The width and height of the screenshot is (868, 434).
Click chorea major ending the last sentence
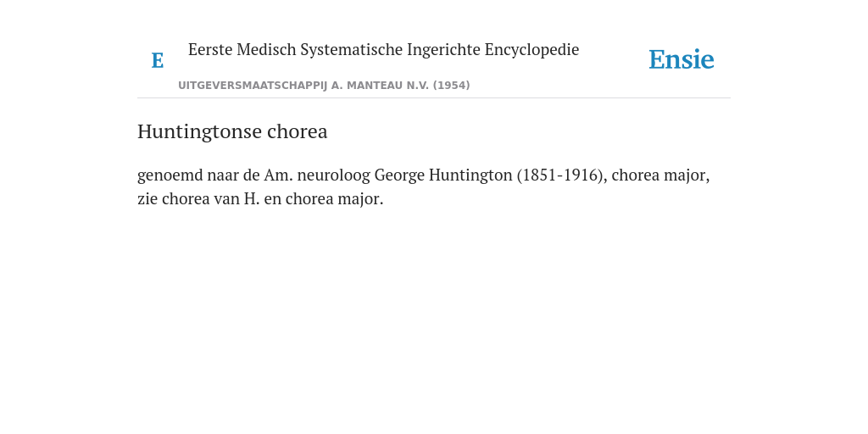(x=334, y=198)
